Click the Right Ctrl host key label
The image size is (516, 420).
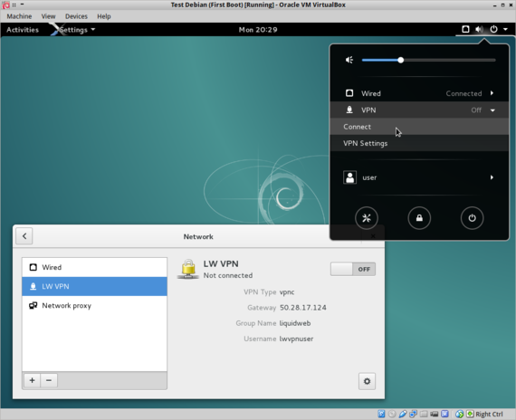pyautogui.click(x=489, y=414)
